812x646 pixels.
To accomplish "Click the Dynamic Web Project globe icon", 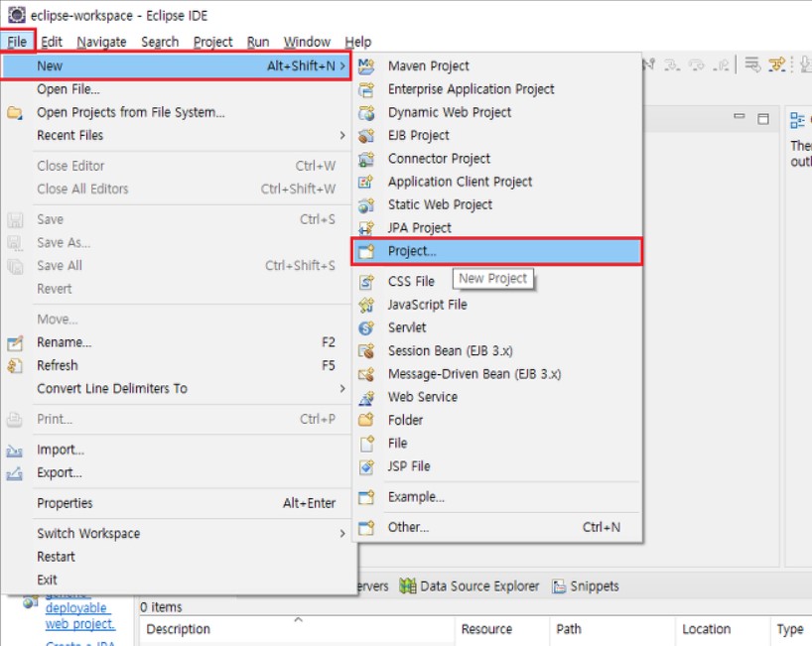I will [366, 112].
